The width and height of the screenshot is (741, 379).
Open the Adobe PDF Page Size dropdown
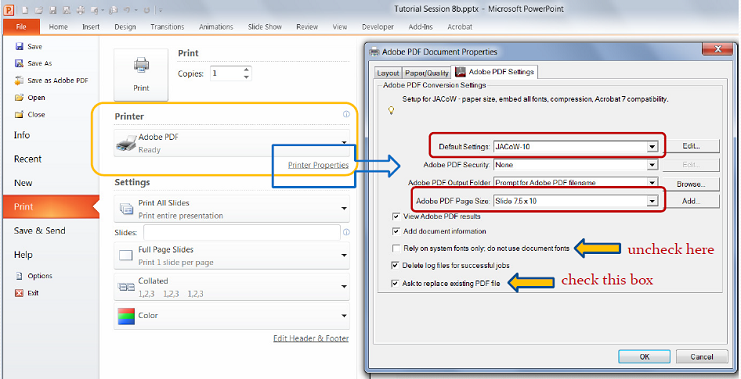652,201
